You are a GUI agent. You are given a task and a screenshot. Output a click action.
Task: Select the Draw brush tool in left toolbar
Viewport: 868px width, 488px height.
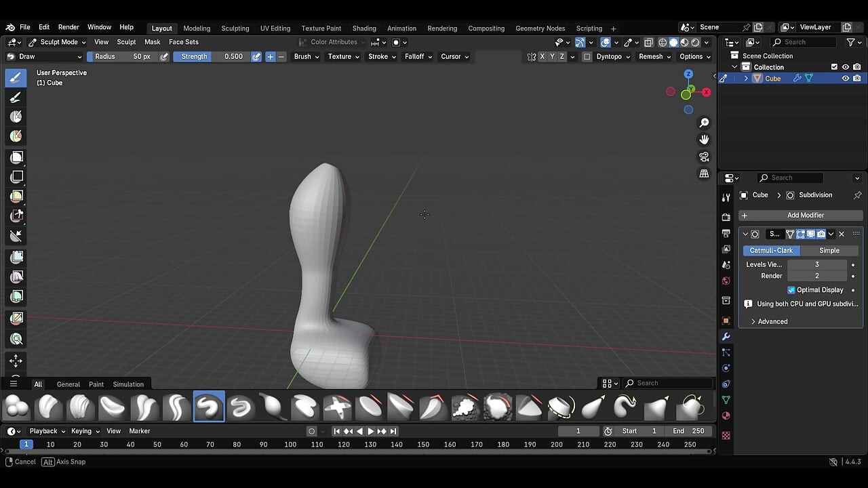tap(16, 77)
